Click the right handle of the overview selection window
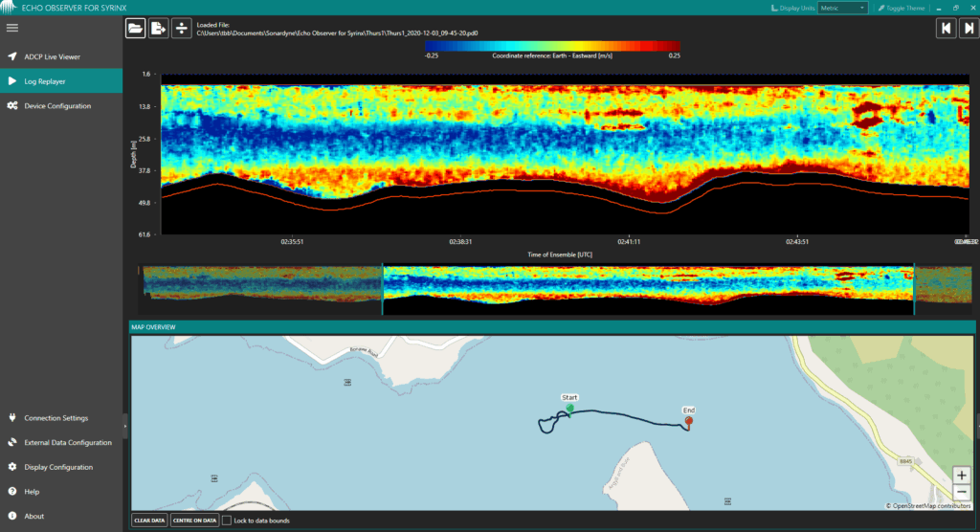This screenshot has width=980, height=532. (914, 290)
